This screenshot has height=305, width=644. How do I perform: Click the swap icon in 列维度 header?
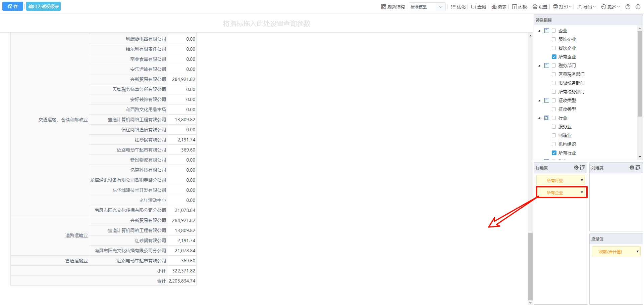click(638, 168)
